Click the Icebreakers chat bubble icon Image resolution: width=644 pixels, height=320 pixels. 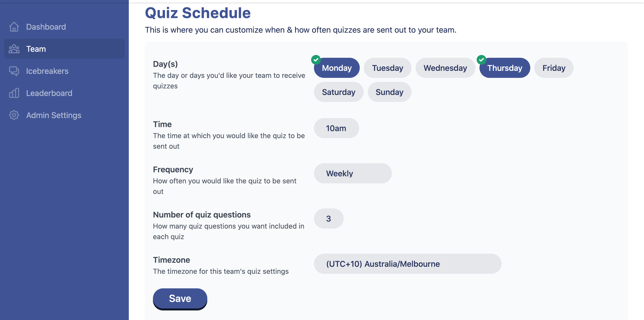point(14,71)
